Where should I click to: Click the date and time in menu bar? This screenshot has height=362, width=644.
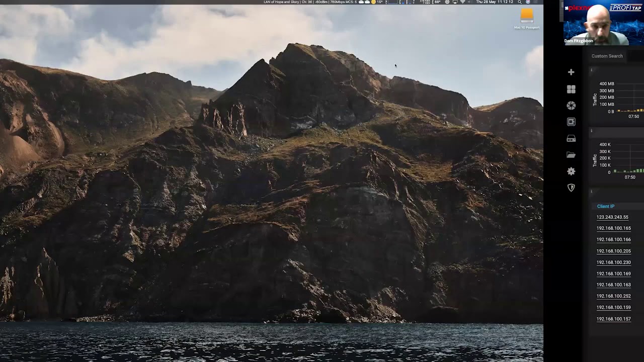click(x=495, y=2)
